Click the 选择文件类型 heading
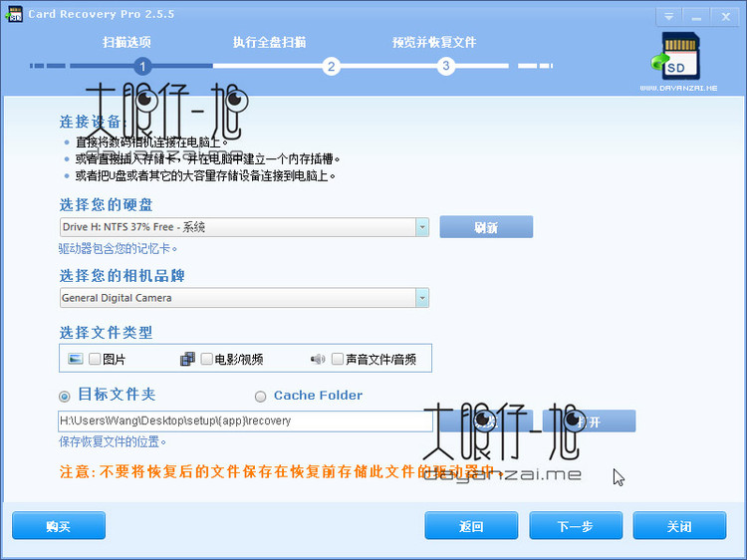Viewport: 747px width, 560px height. pos(106,332)
